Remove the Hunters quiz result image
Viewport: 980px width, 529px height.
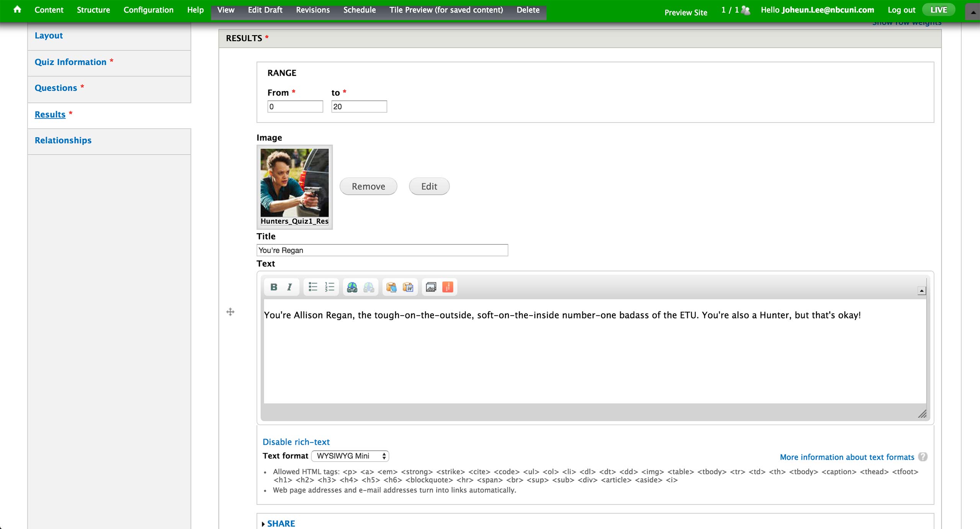368,186
